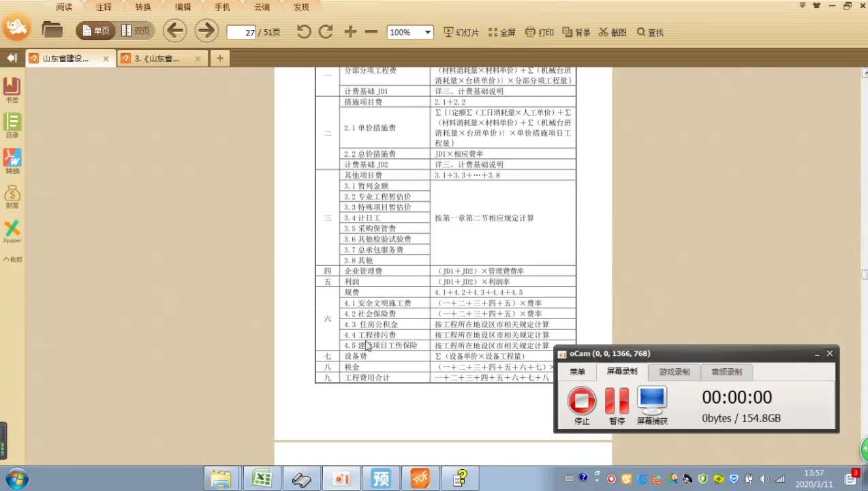Viewport: 868px width, 491px height.
Task: Open notification icon with badge 3
Action: click(853, 477)
